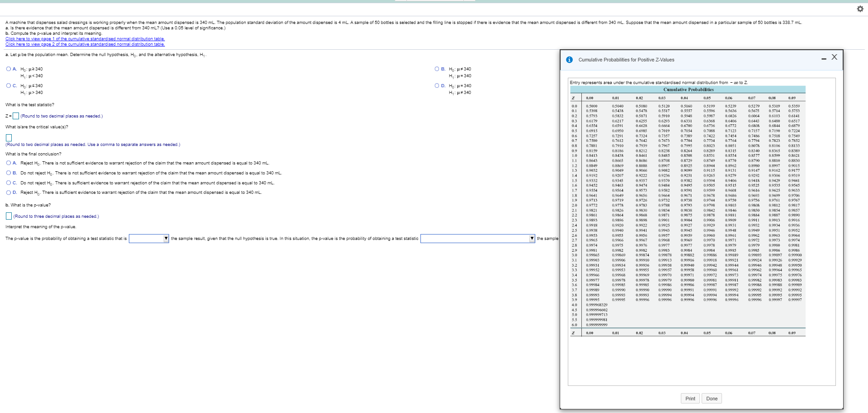The height and width of the screenshot is (413, 868).
Task: Click the value 0.999999999 in row 6.0
Action: pyautogui.click(x=597, y=325)
